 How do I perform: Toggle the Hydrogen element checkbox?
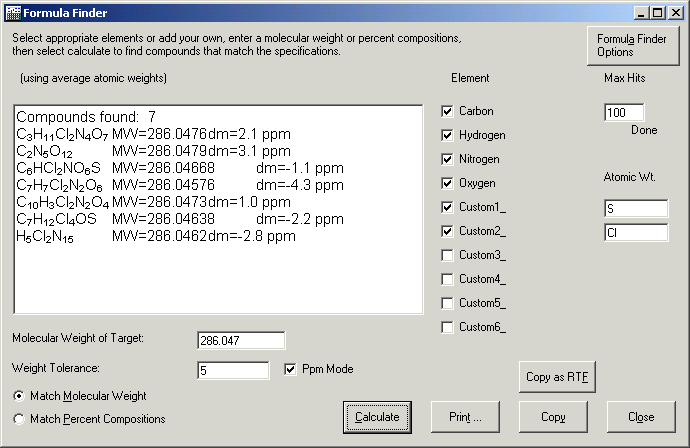447,135
